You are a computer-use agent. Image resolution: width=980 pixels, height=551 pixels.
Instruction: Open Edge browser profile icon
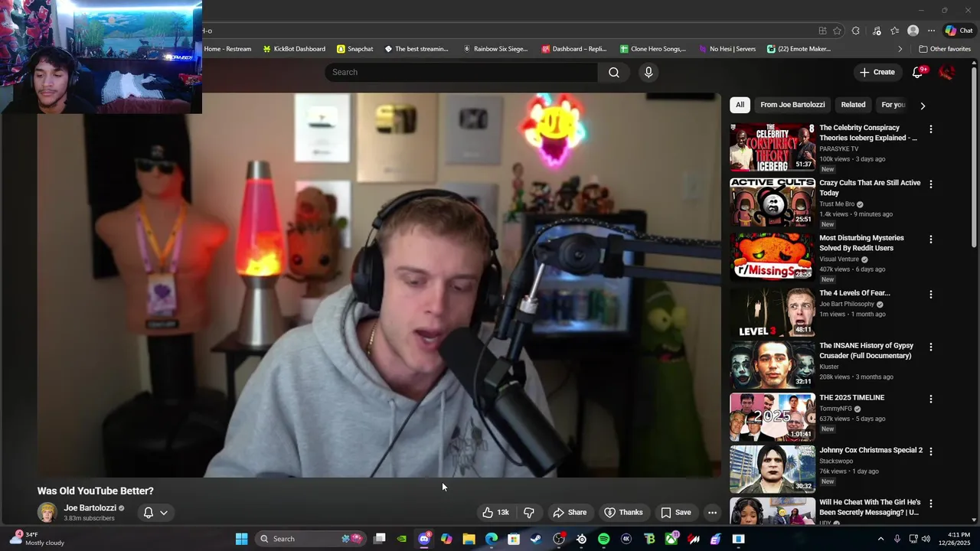913,31
